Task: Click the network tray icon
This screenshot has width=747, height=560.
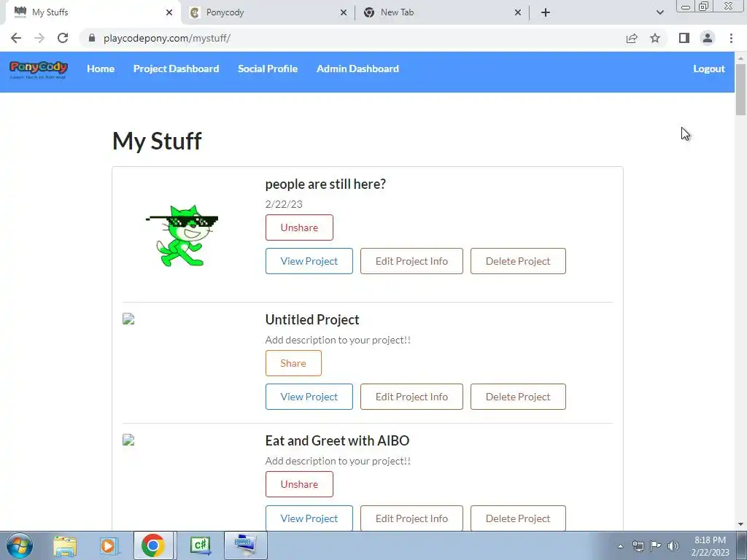Action: (x=638, y=546)
